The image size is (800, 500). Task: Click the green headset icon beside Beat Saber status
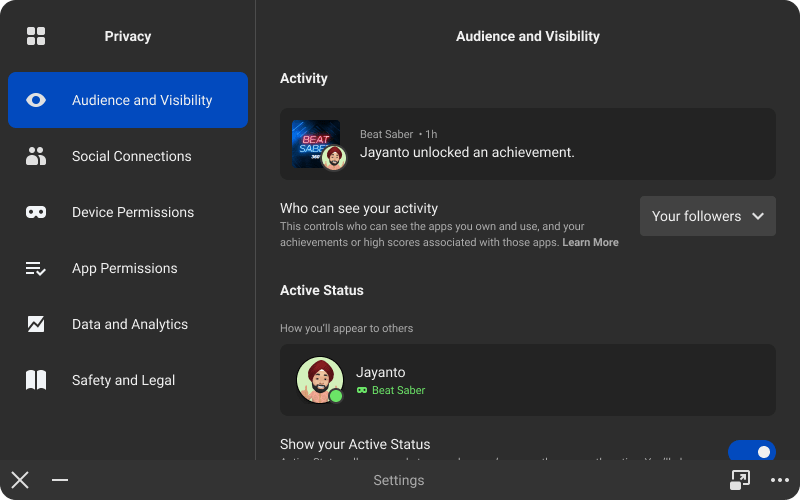pyautogui.click(x=362, y=390)
